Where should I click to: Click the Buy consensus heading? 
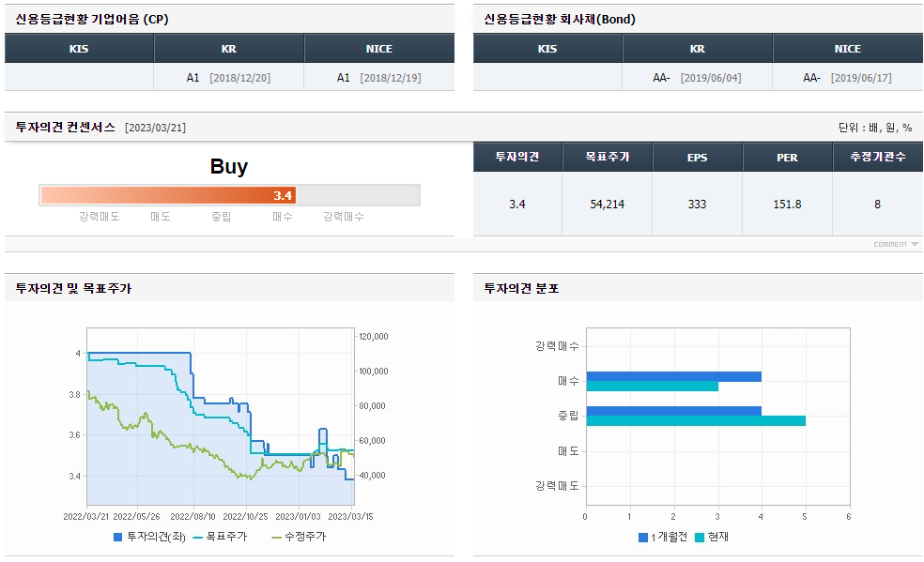coord(229,167)
